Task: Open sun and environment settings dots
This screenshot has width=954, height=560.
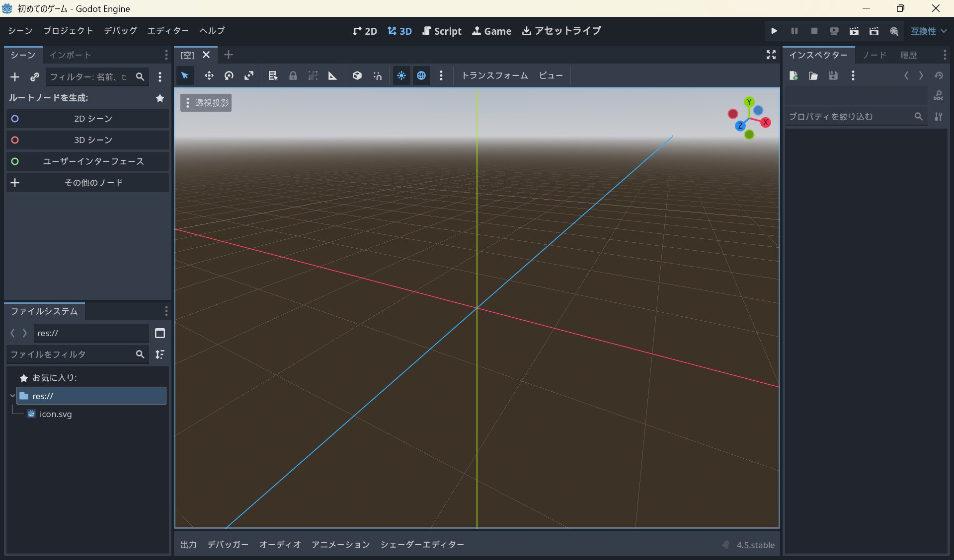Action: point(441,75)
